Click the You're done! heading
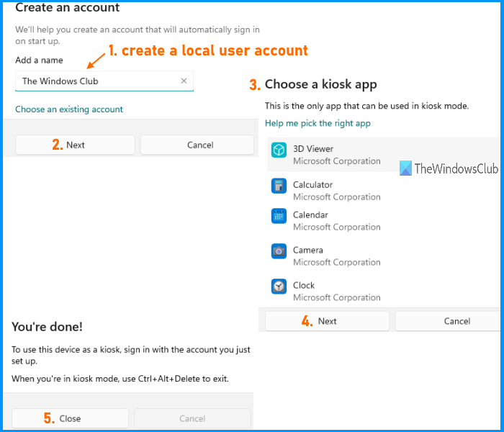The image size is (504, 432). tap(47, 327)
